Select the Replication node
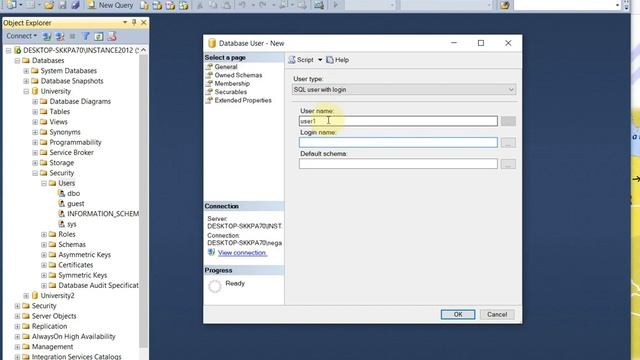 tap(49, 326)
